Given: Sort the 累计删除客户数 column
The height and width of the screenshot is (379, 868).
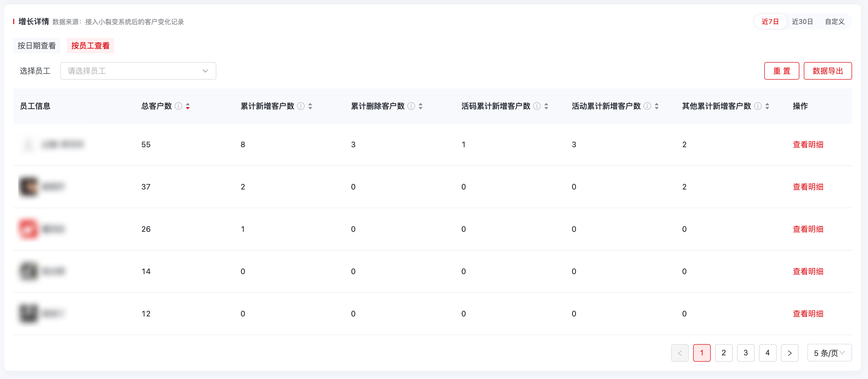Looking at the screenshot, I should point(421,106).
